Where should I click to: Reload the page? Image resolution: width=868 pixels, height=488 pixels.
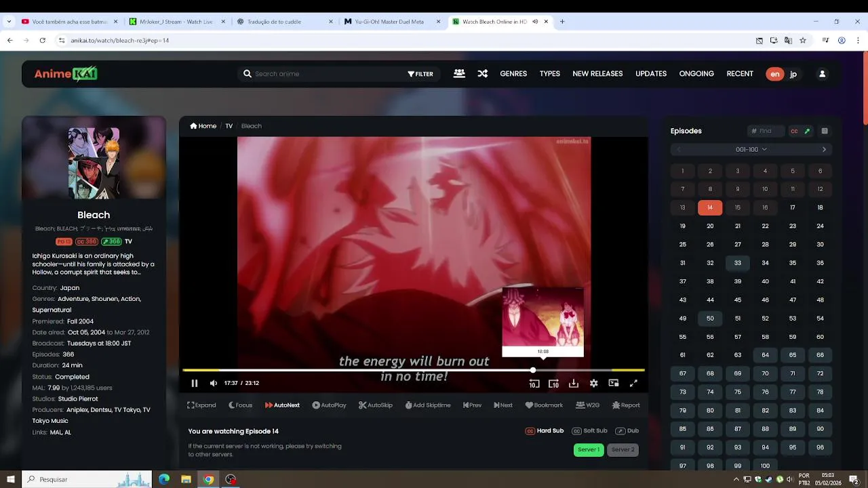[x=42, y=41]
